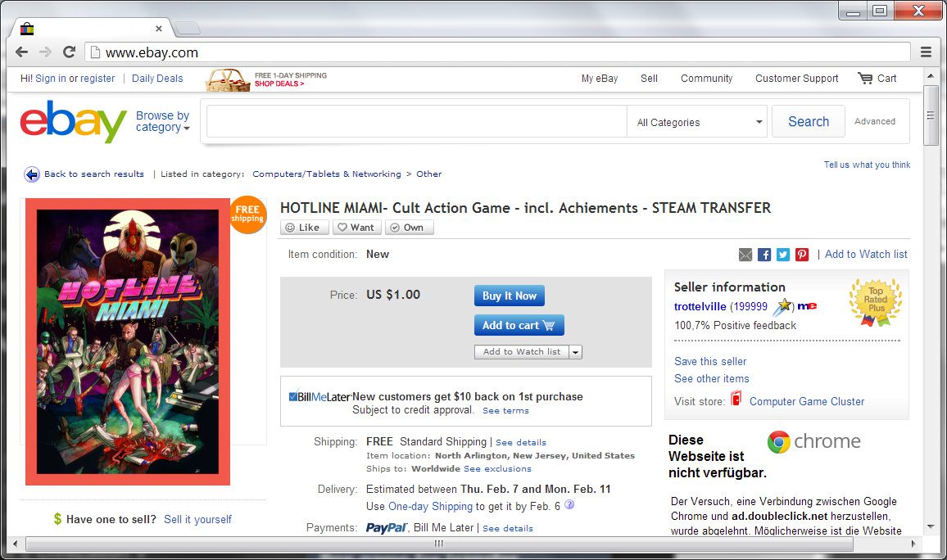Pin item using Pinterest icon
Screen dimensions: 947x560
tap(801, 255)
